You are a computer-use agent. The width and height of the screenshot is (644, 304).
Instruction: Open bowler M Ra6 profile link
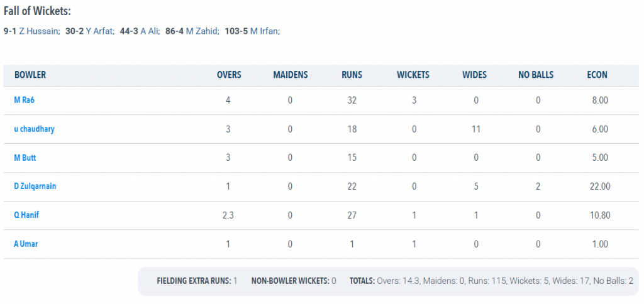tap(25, 100)
